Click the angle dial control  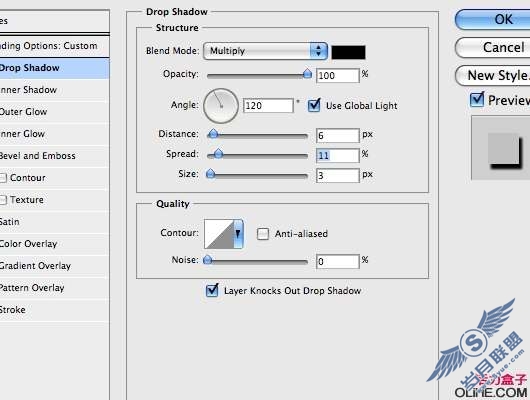pos(221,106)
